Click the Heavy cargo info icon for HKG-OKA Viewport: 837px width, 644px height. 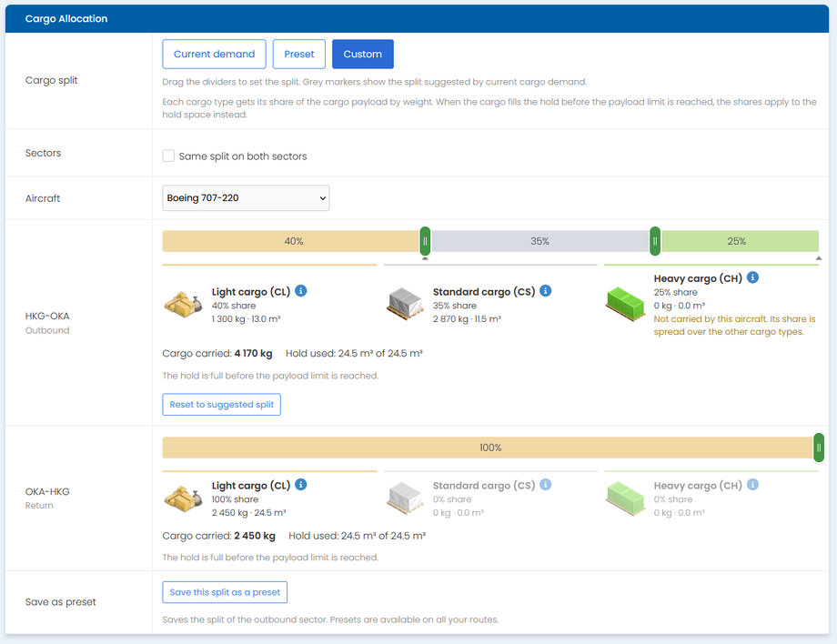(752, 277)
